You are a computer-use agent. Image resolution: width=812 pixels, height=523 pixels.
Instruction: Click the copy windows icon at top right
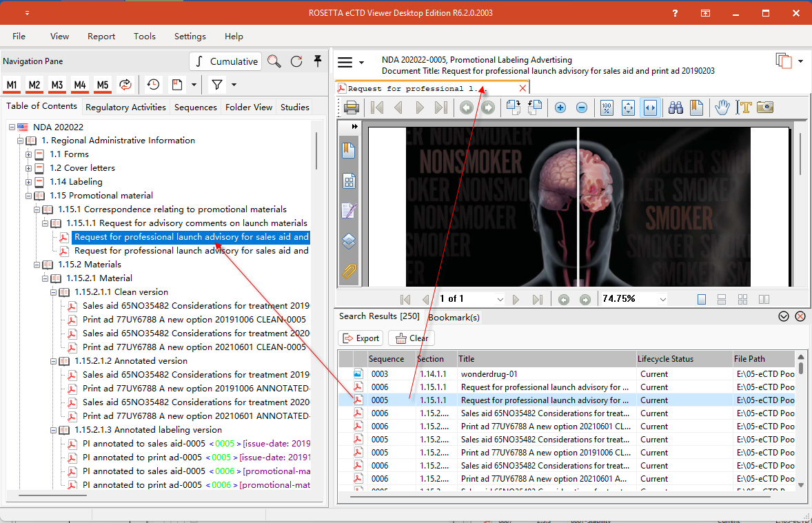784,61
